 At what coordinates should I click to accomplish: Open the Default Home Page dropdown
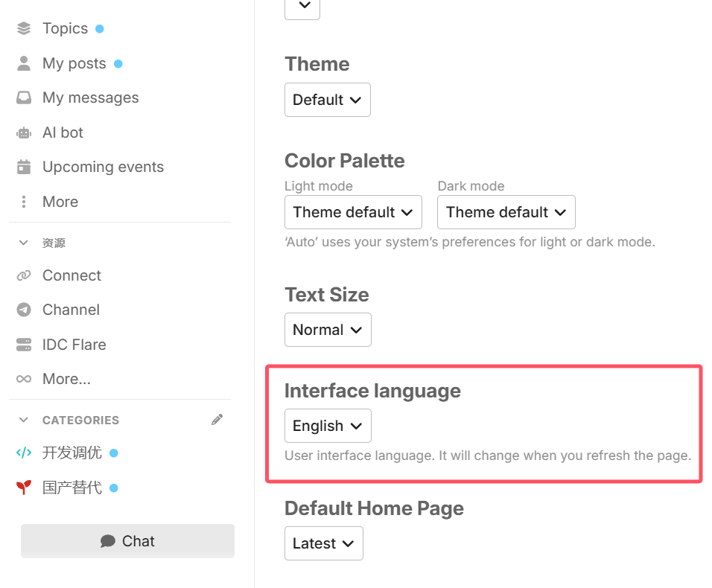coord(324,543)
